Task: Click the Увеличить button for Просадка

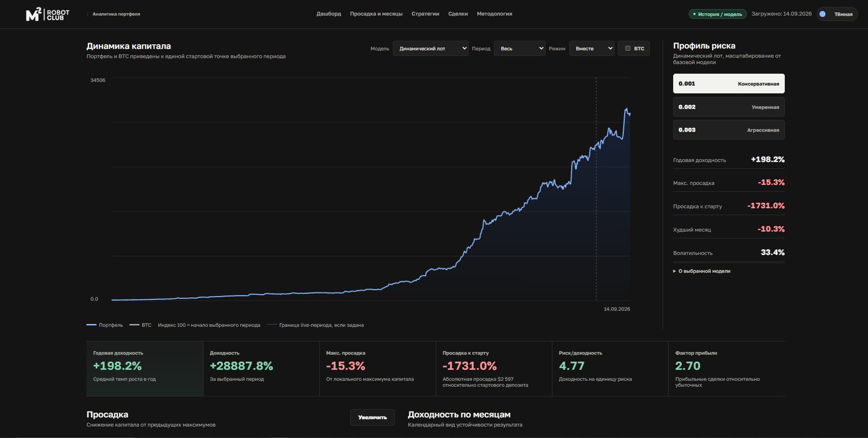Action: click(372, 417)
